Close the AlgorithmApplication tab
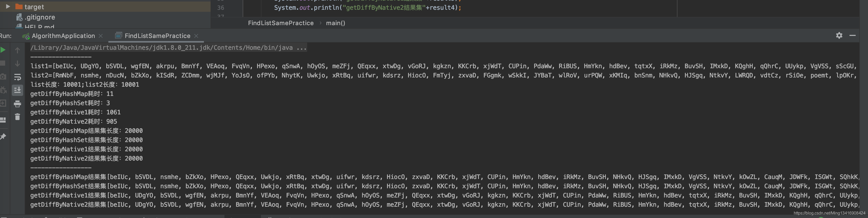The height and width of the screenshot is (218, 868). [x=100, y=36]
